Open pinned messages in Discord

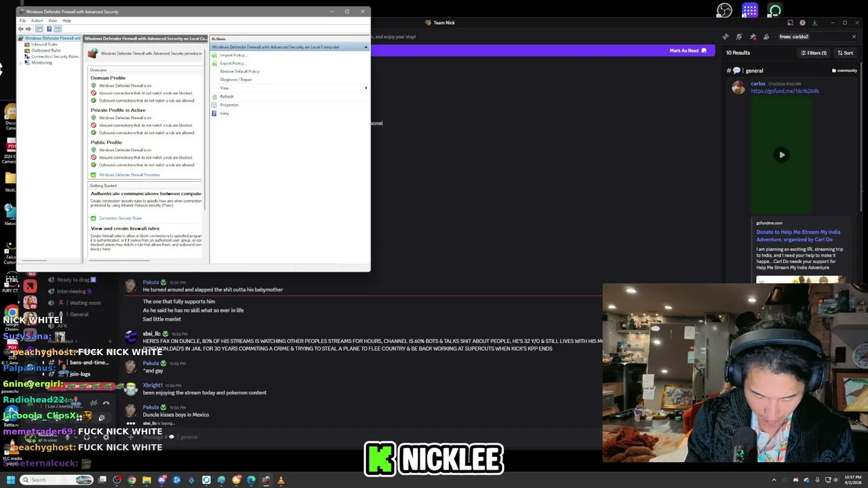click(x=753, y=37)
